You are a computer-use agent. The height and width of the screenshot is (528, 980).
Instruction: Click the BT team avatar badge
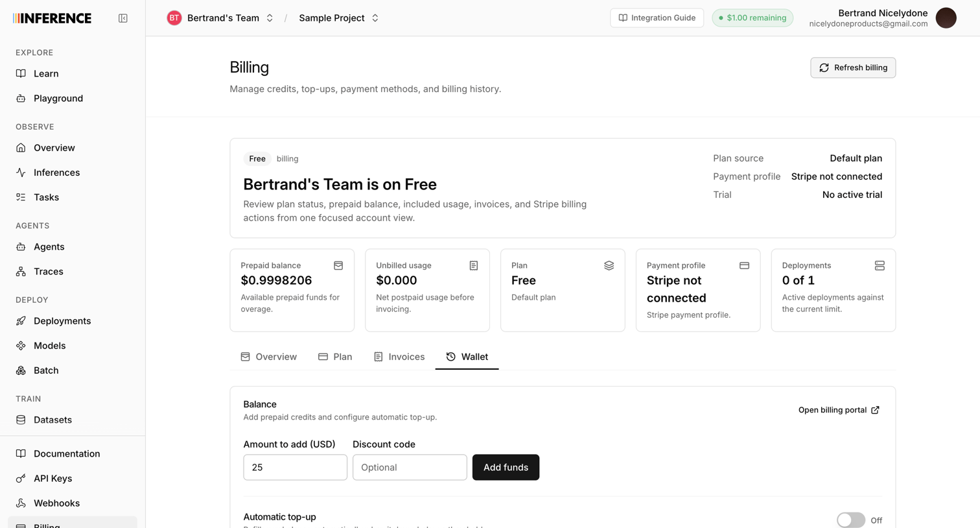point(174,18)
